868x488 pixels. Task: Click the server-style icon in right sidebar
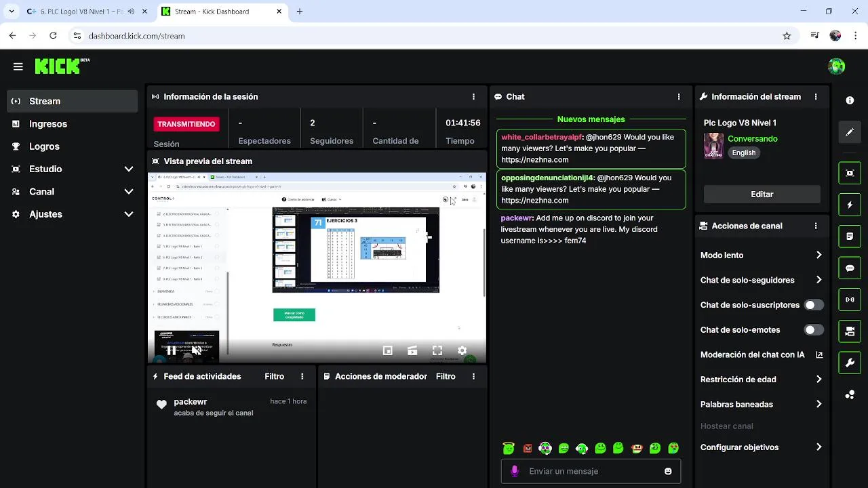click(x=850, y=331)
